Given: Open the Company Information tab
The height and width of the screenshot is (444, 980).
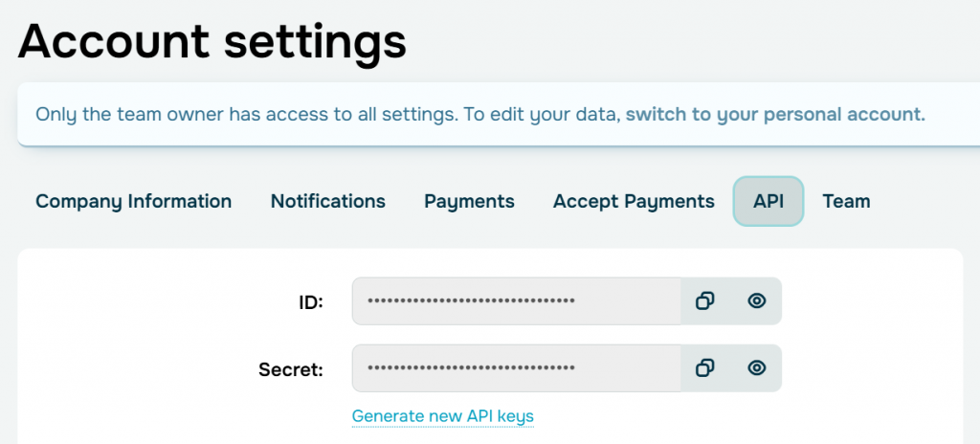Looking at the screenshot, I should click(x=133, y=201).
